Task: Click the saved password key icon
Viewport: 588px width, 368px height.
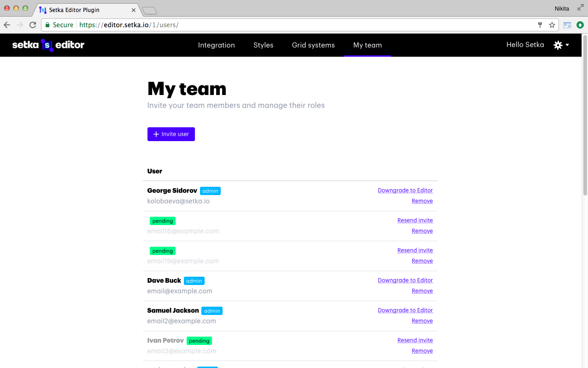Action: (540, 25)
